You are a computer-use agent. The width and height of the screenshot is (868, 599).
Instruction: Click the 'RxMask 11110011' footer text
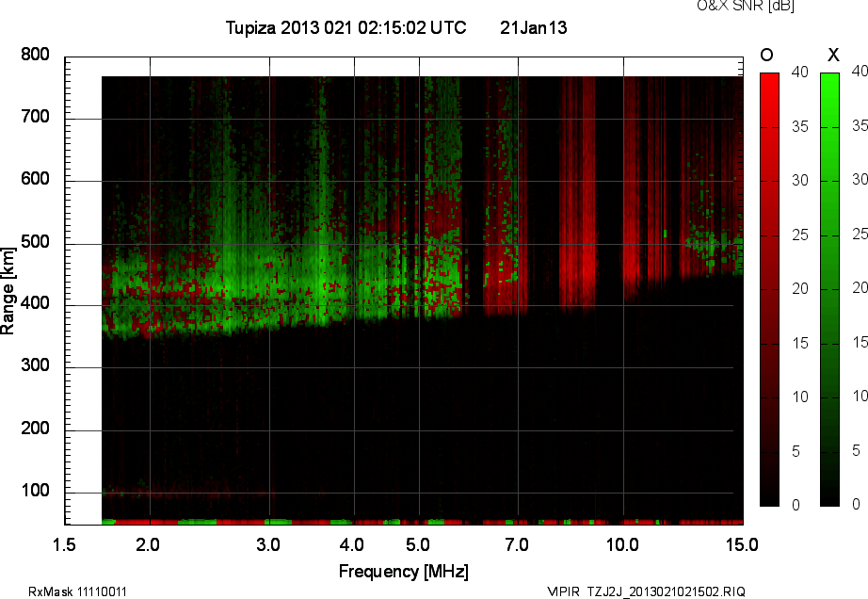(77, 591)
